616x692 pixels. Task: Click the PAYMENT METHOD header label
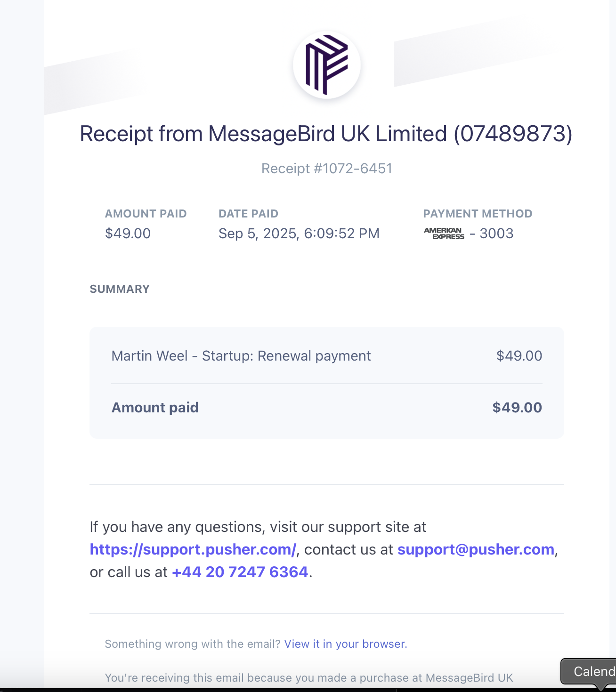478,214
